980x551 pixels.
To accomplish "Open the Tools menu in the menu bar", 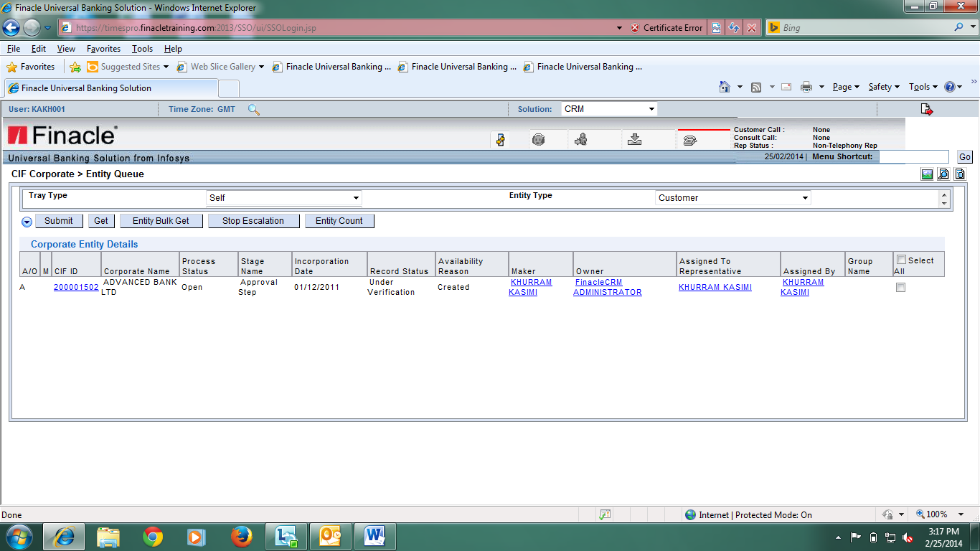I will [x=141, y=48].
